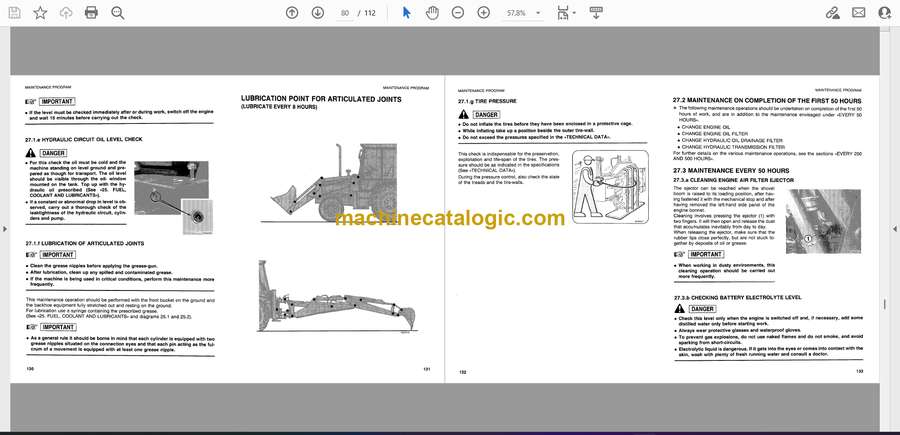Click the share with others person icon

click(x=885, y=13)
